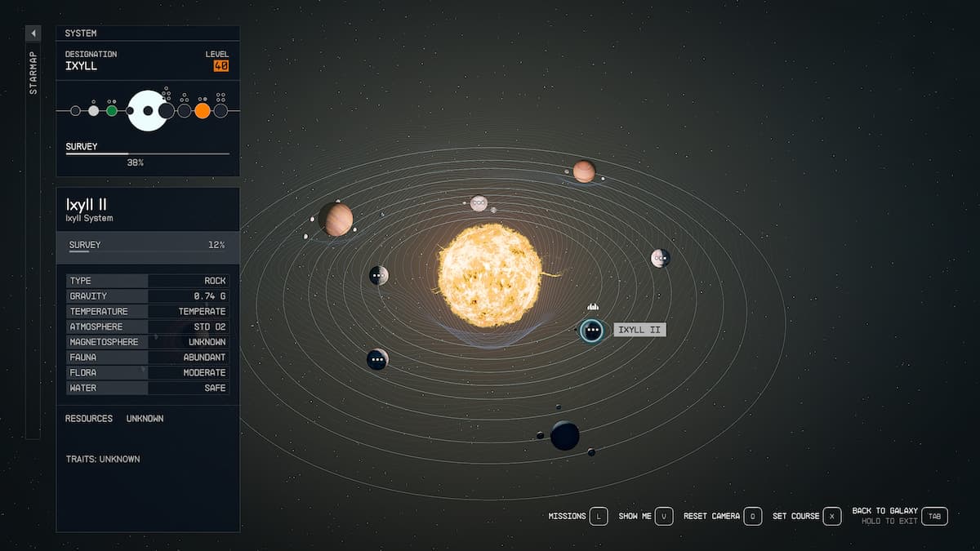Click the settlement icon above Ixyll II
The image size is (980, 551).
(x=593, y=307)
